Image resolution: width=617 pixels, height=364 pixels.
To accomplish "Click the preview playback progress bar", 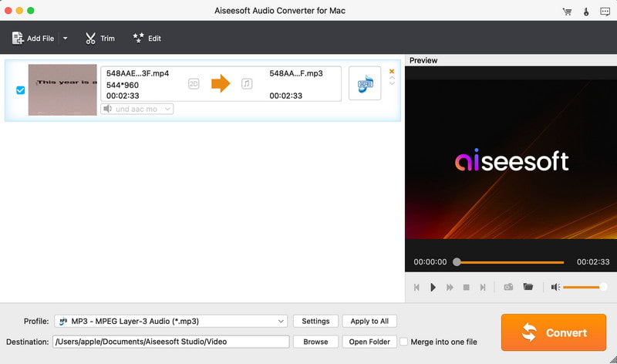I will click(x=510, y=262).
